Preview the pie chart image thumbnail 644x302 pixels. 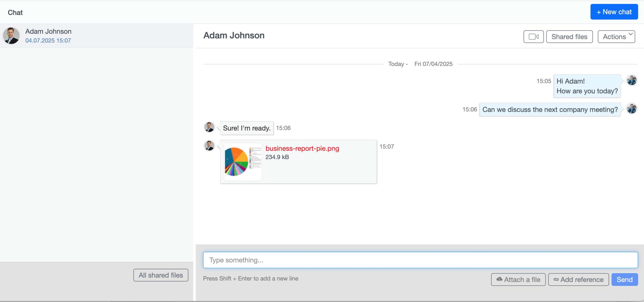pos(243,162)
